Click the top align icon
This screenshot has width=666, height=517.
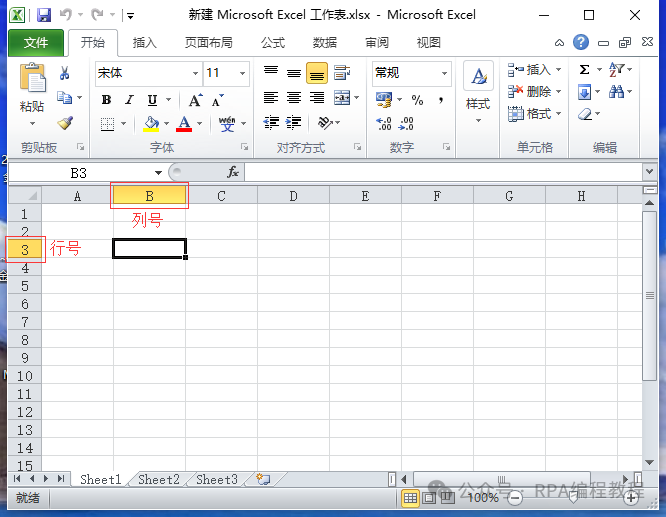tap(271, 72)
